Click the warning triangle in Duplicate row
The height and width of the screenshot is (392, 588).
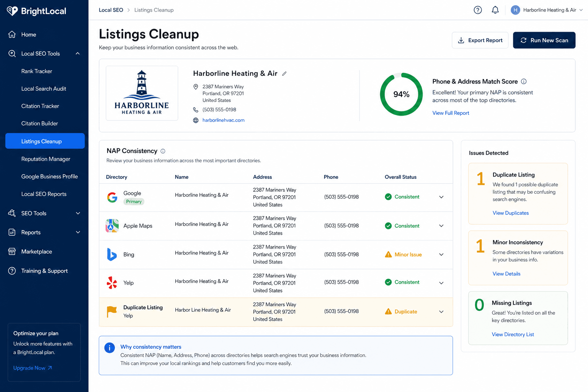[388, 312]
